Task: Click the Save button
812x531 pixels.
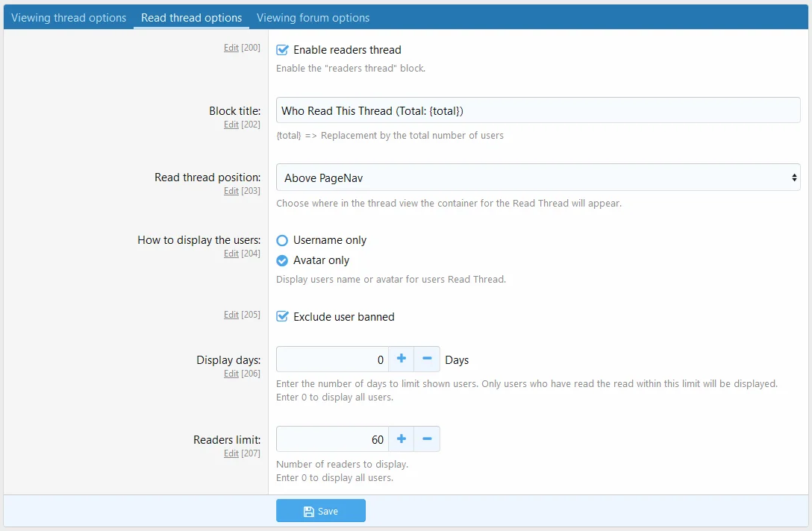Action: coord(321,511)
